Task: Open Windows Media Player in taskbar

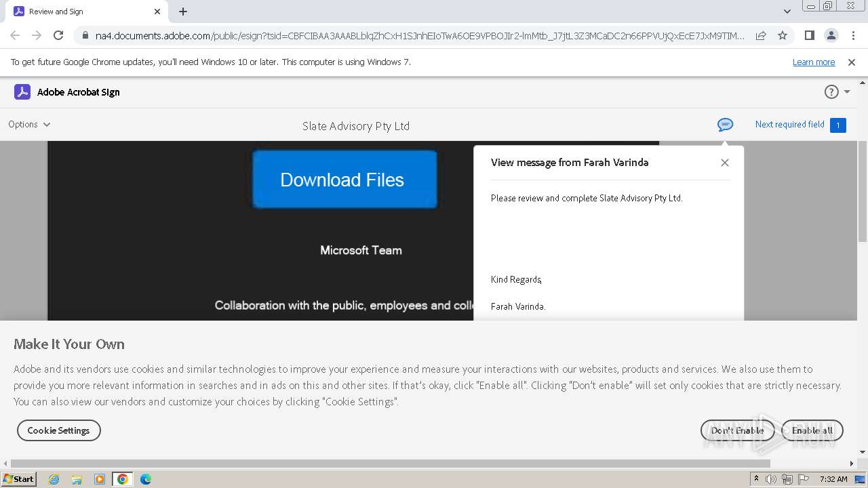Action: [100, 479]
